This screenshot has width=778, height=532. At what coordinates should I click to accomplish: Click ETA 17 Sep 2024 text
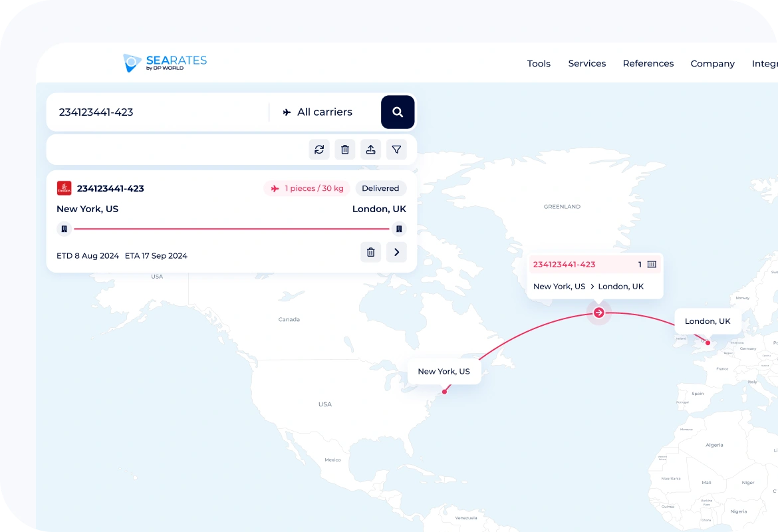point(156,255)
